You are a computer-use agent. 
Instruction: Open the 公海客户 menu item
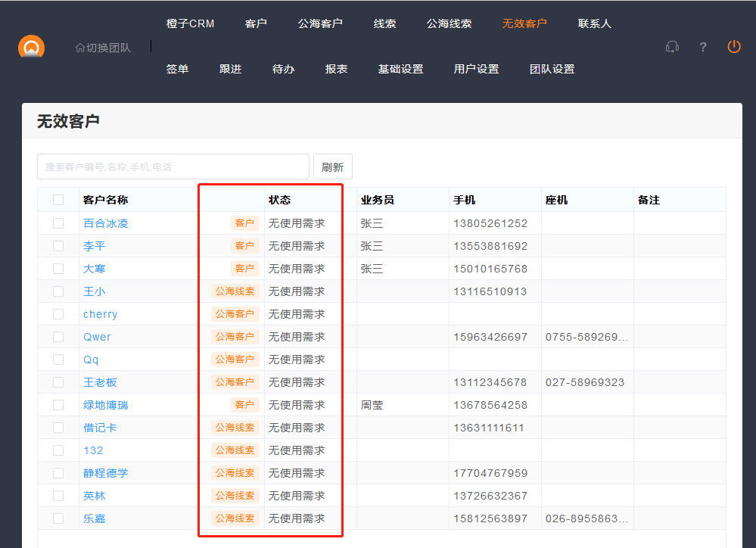coord(320,23)
